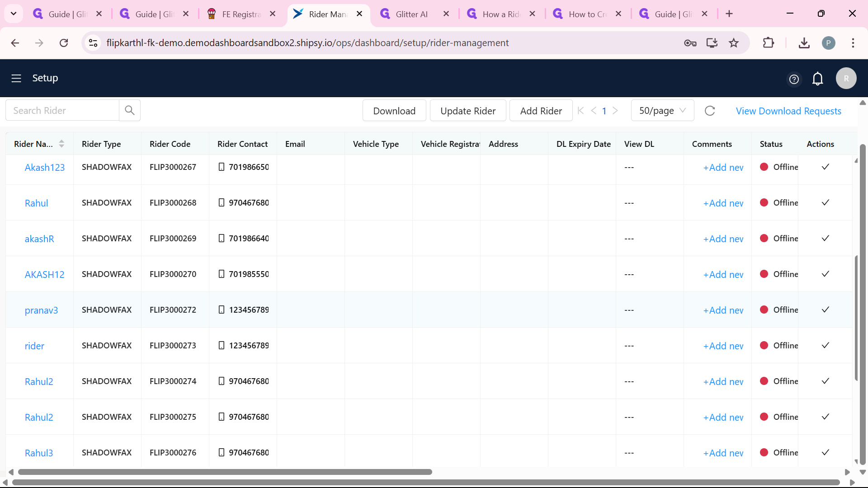The width and height of the screenshot is (868, 488).
Task: Click the search magnifier icon
Action: click(x=130, y=110)
